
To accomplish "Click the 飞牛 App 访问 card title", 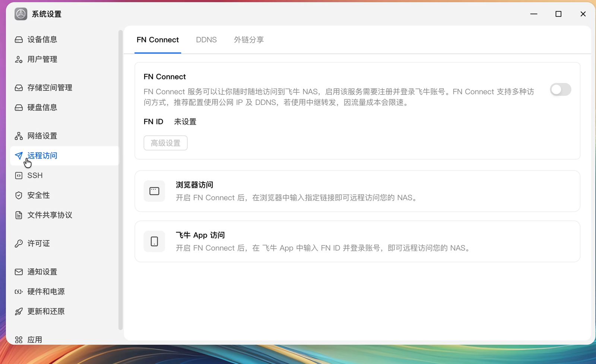I will pyautogui.click(x=200, y=235).
